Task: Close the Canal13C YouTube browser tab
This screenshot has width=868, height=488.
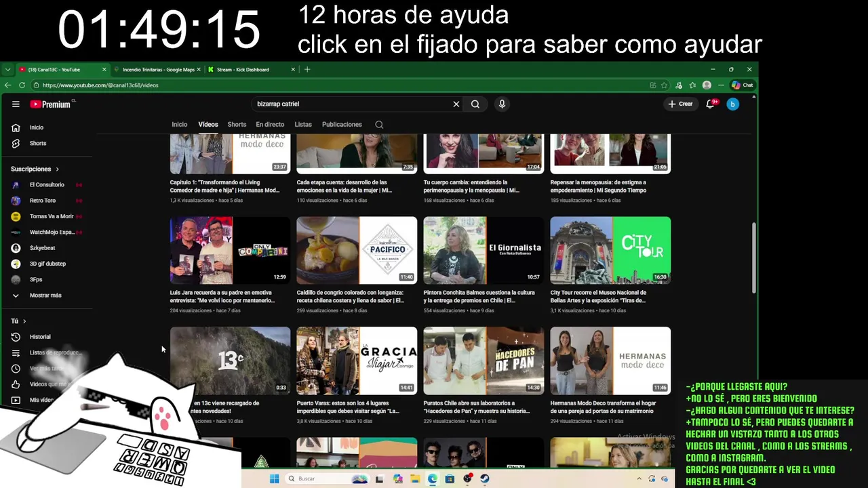Action: pyautogui.click(x=104, y=69)
